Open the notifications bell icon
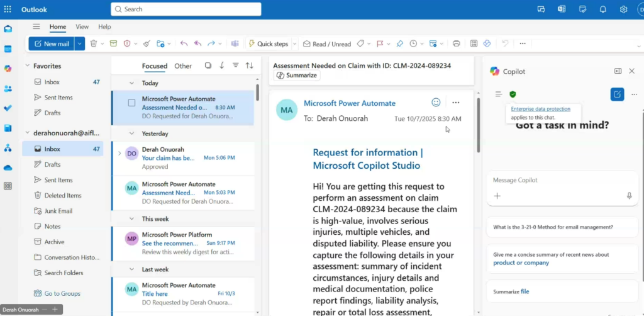 [602, 9]
